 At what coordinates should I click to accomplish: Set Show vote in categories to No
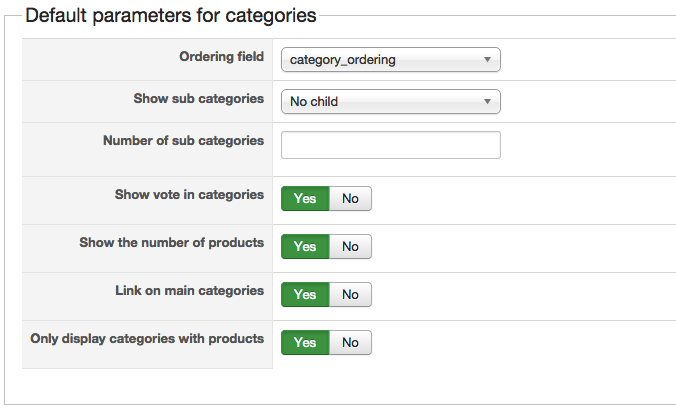tap(350, 198)
